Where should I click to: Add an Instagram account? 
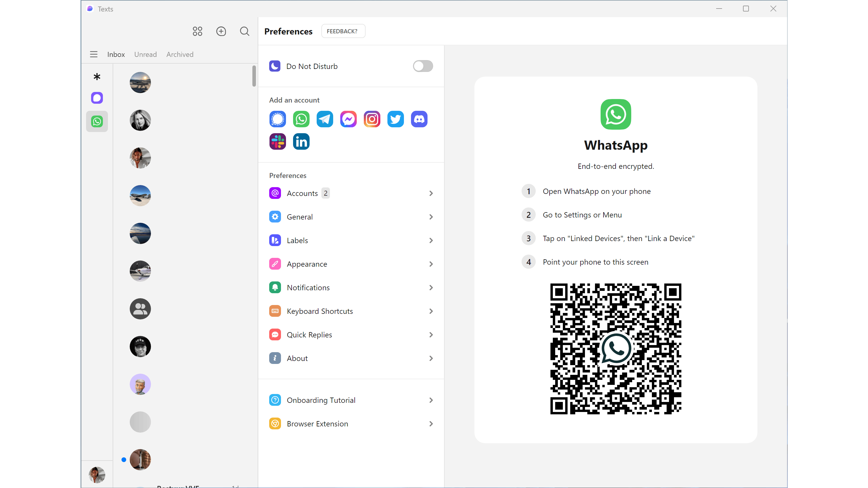point(372,119)
